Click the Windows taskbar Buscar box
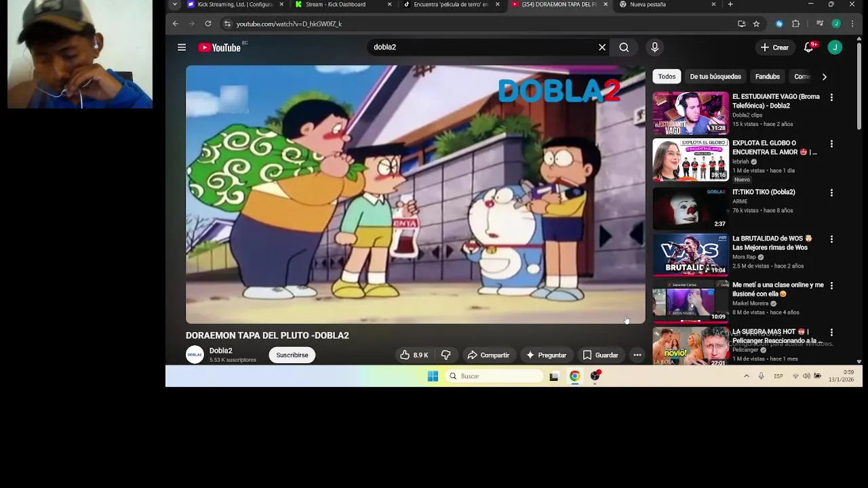Image resolution: width=868 pixels, height=488 pixels. click(x=495, y=376)
